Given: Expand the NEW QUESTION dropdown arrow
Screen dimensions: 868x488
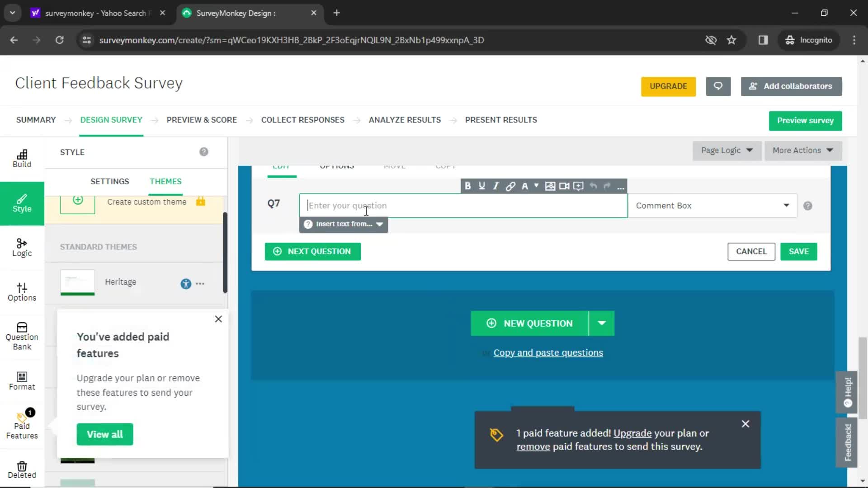Looking at the screenshot, I should click(x=602, y=323).
